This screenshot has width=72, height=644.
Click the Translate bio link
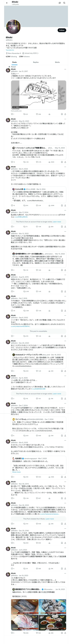click(x=10, y=50)
